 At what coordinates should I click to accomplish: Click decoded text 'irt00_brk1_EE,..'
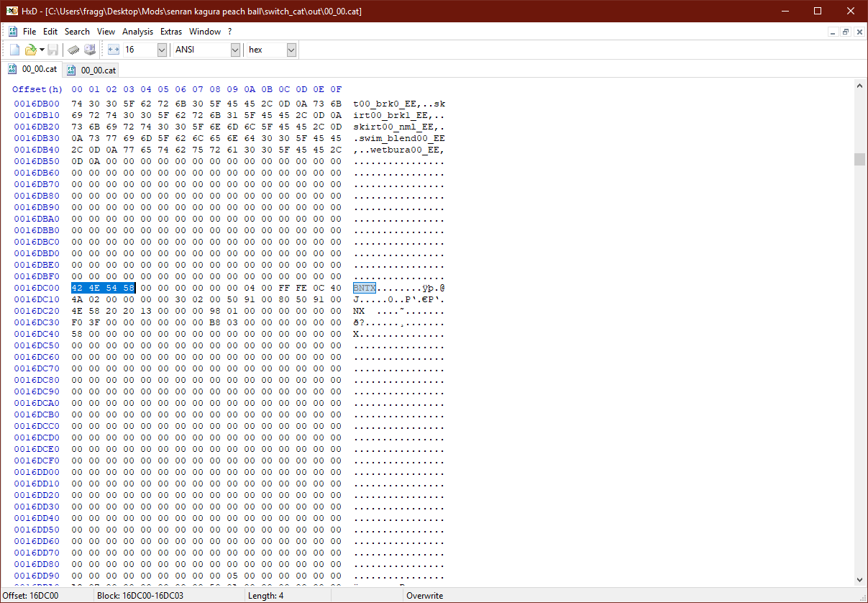pos(399,115)
